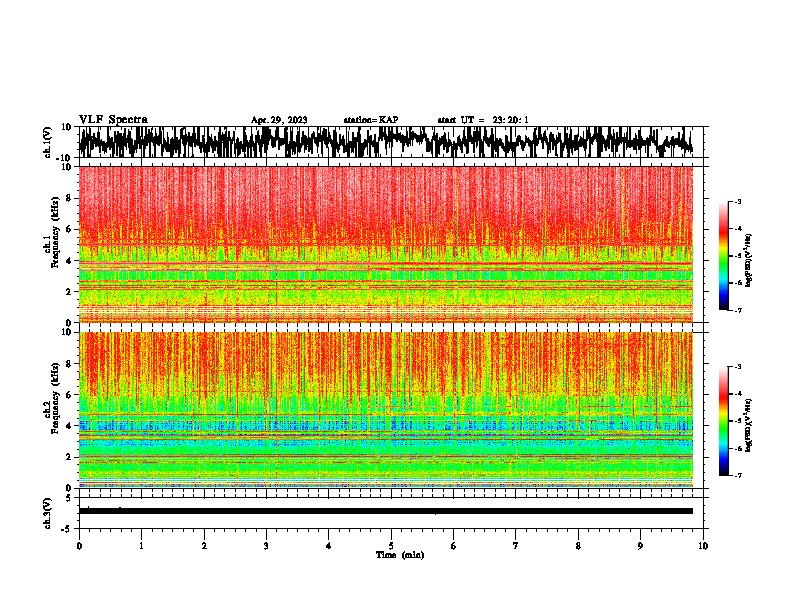Click the "ch.3(V)" axis label
Image resolution: width=792 pixels, height=612 pixels.
click(48, 514)
